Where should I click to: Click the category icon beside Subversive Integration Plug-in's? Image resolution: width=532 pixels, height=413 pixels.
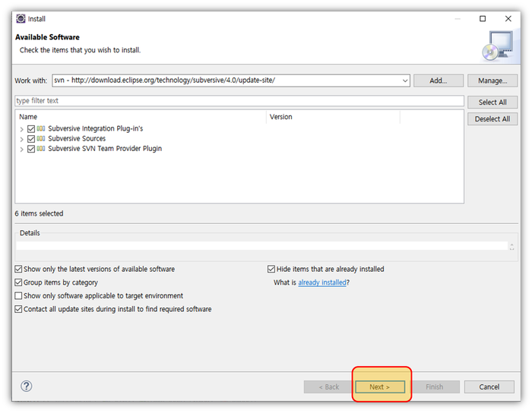(41, 128)
